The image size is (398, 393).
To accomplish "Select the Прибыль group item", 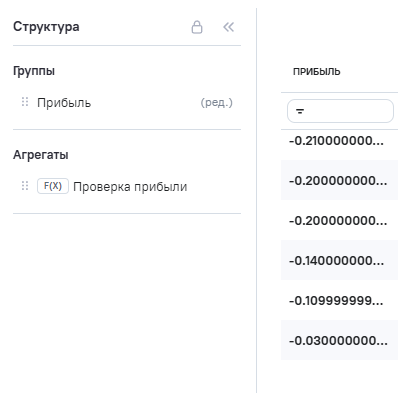I will click(x=64, y=103).
